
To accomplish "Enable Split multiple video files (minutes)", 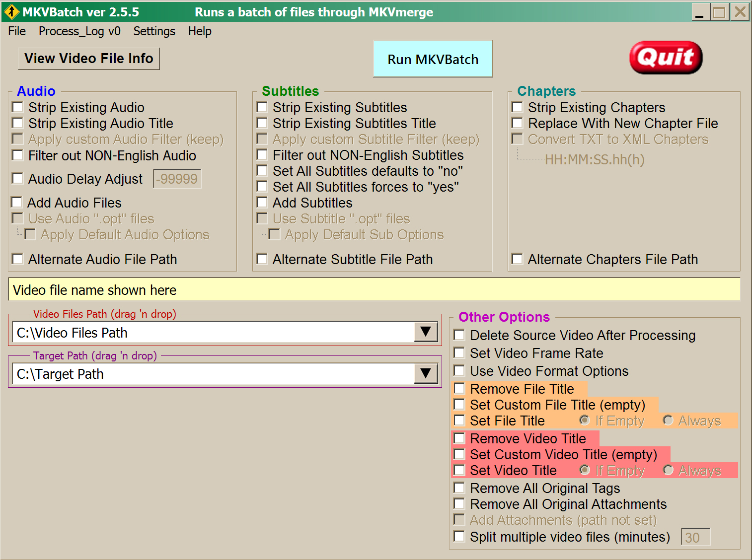I will coord(460,537).
